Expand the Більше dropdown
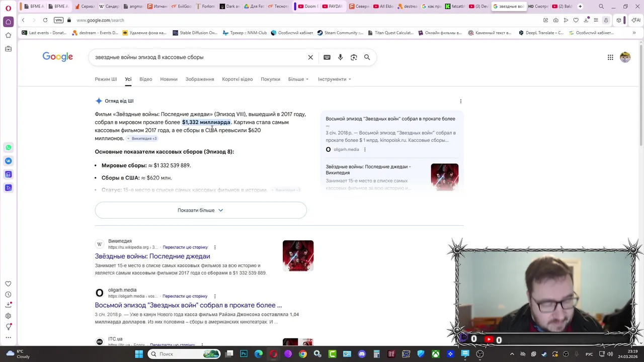The image size is (644, 362). (298, 79)
